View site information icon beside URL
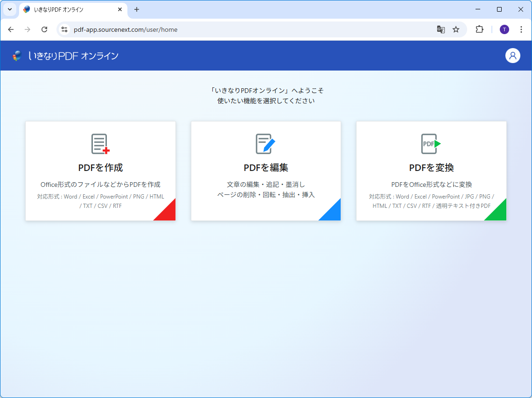The width and height of the screenshot is (532, 398). point(65,29)
